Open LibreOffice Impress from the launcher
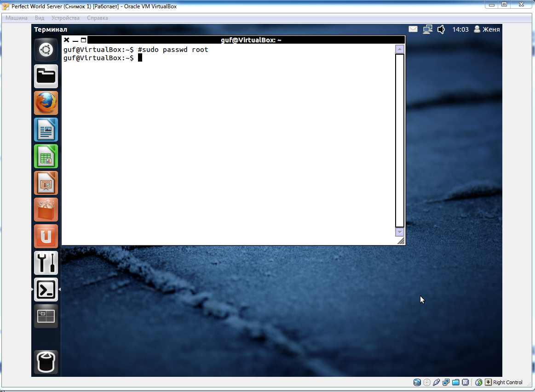This screenshot has width=535, height=392. (x=46, y=183)
